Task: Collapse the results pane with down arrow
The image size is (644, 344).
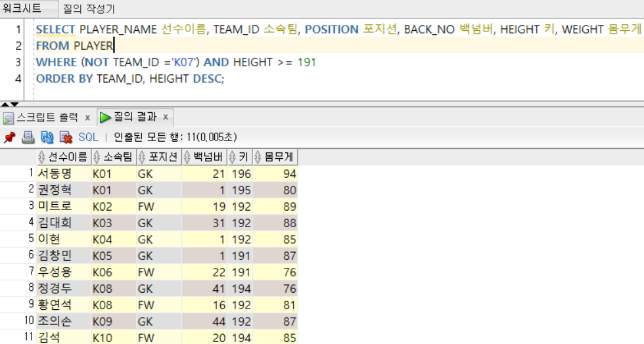Action: (x=14, y=104)
